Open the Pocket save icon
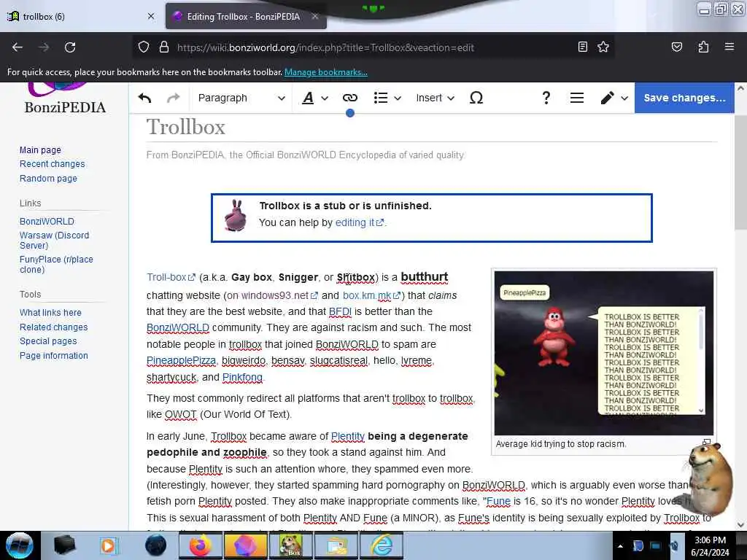Viewport: 747px width, 560px height. pyautogui.click(x=676, y=47)
